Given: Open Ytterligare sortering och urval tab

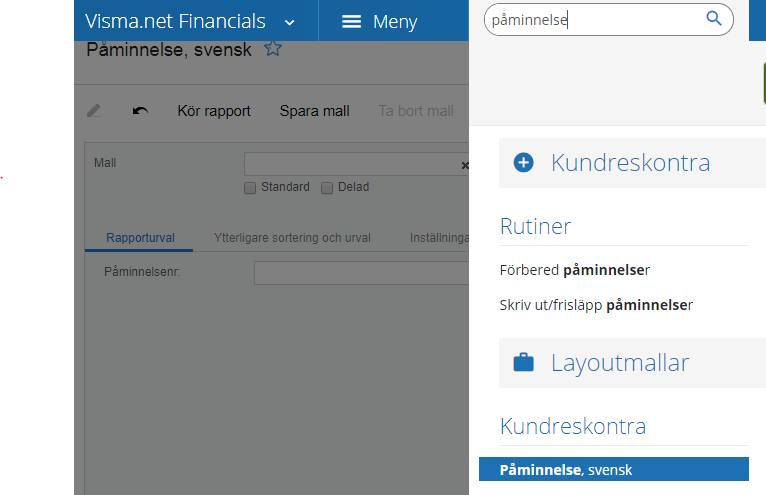Looking at the screenshot, I should tap(292, 237).
